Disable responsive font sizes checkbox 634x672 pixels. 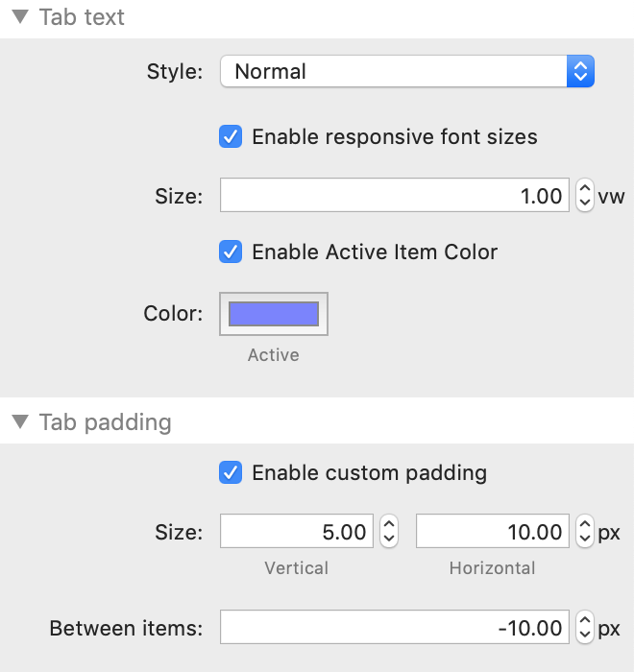pyautogui.click(x=232, y=136)
